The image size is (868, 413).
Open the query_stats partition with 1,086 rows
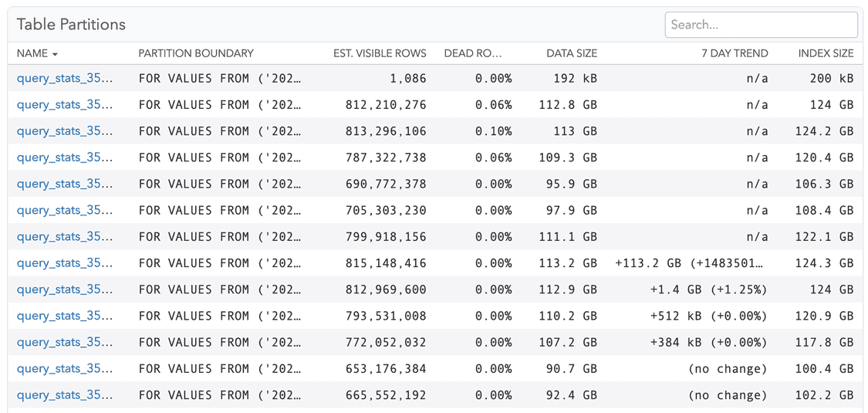(x=65, y=78)
